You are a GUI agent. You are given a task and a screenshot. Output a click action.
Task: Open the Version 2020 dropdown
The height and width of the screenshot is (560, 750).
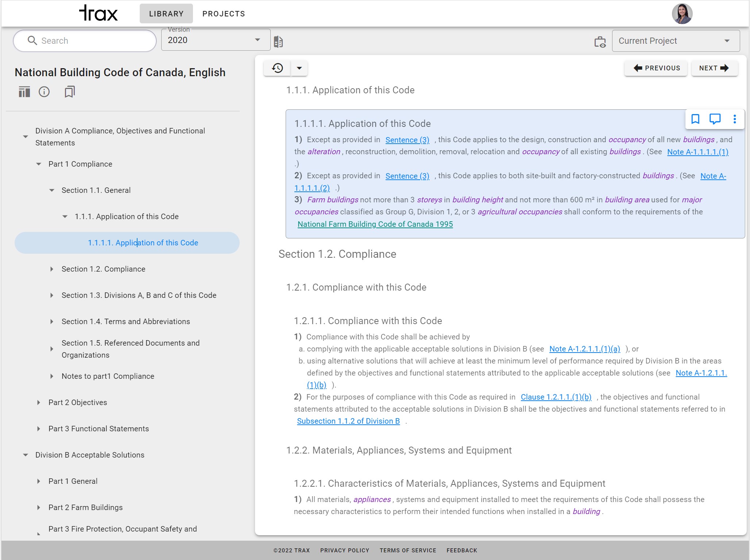pos(215,40)
